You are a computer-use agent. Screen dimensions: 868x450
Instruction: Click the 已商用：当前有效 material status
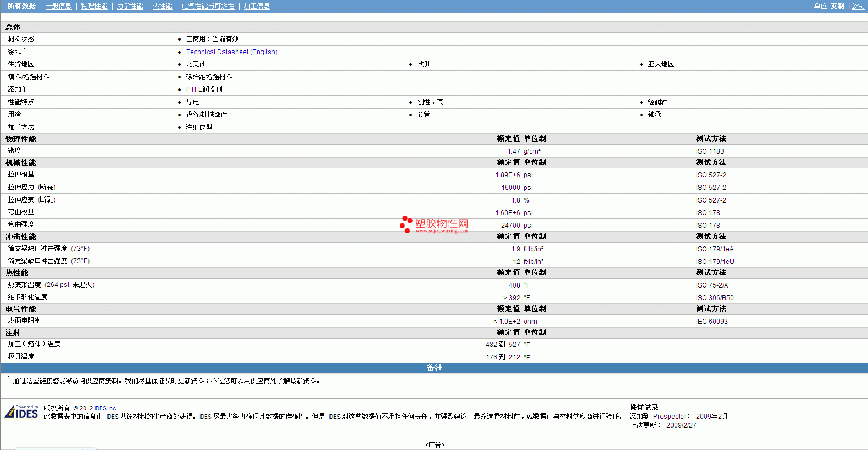point(212,39)
